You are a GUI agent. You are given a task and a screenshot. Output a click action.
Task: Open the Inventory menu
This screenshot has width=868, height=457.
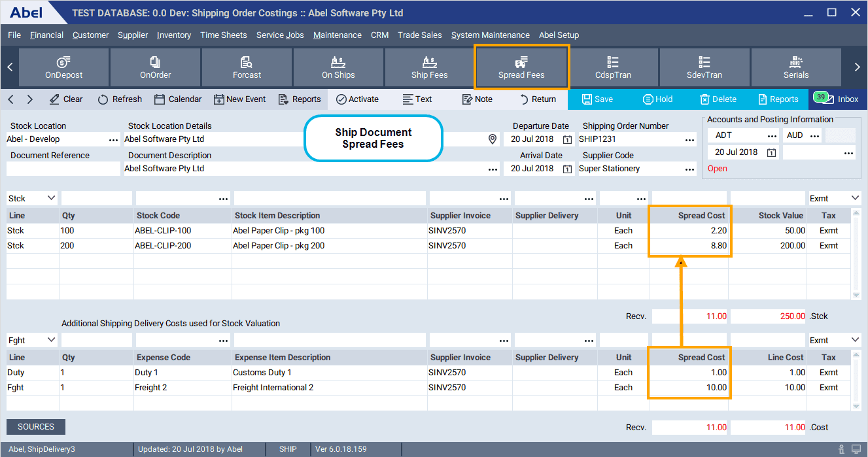tap(173, 35)
